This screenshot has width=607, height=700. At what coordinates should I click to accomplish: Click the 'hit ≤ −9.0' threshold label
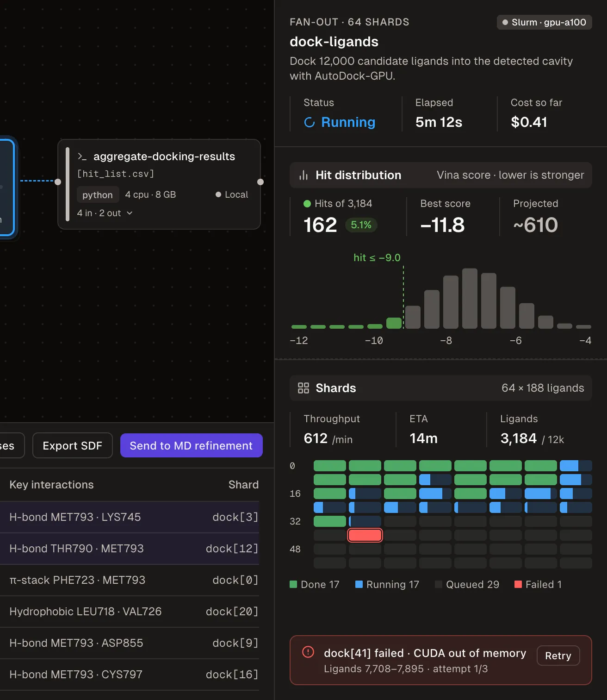pos(377,257)
